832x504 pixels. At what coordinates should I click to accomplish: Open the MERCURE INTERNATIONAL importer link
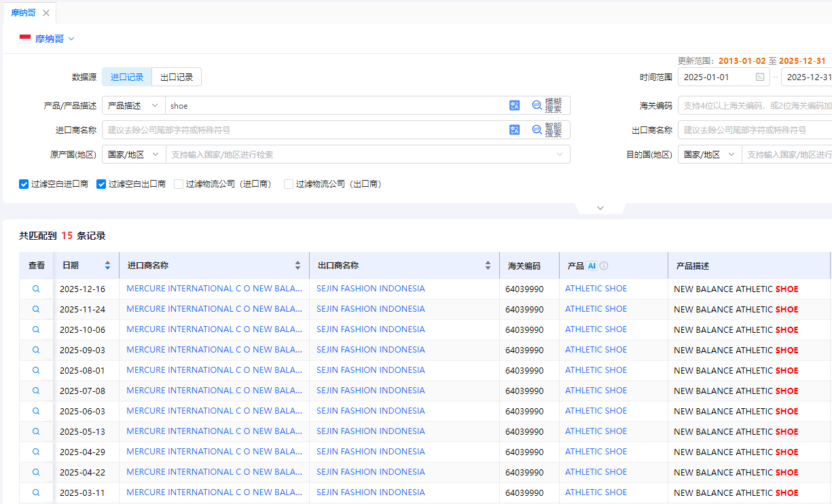(214, 288)
